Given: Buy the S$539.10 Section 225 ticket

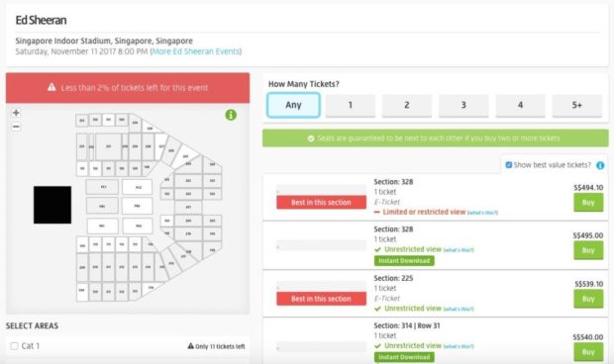Looking at the screenshot, I should [588, 299].
